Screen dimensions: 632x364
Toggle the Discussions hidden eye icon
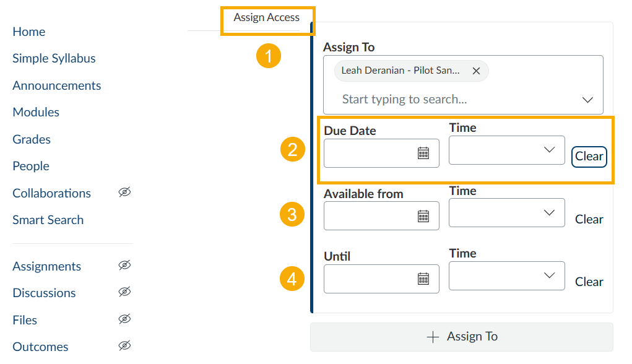pos(124,292)
